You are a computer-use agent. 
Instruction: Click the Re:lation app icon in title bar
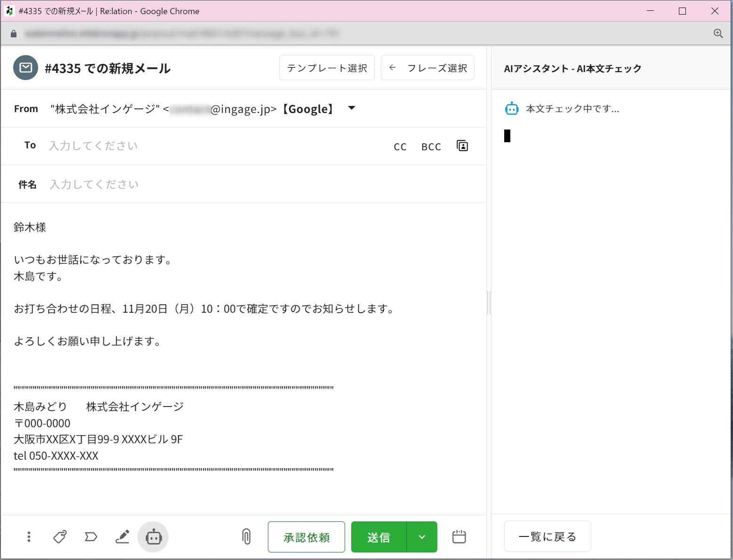pos(9,11)
